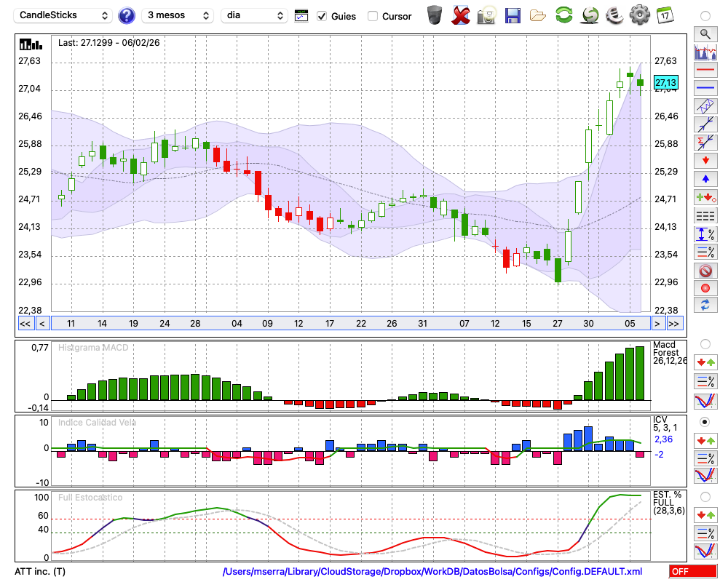Viewport: 728px width, 582px height.
Task: Click the >> jump-to-end navigation button
Action: click(x=674, y=324)
